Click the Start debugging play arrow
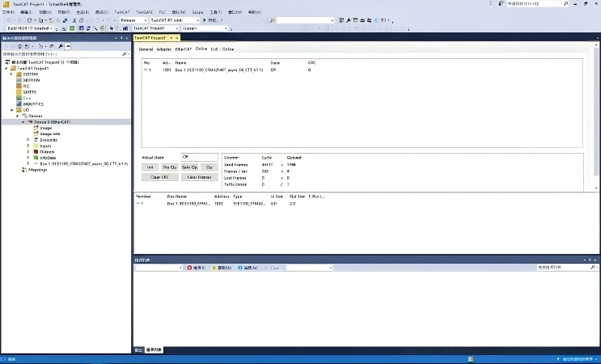The height and width of the screenshot is (364, 601). tap(205, 20)
